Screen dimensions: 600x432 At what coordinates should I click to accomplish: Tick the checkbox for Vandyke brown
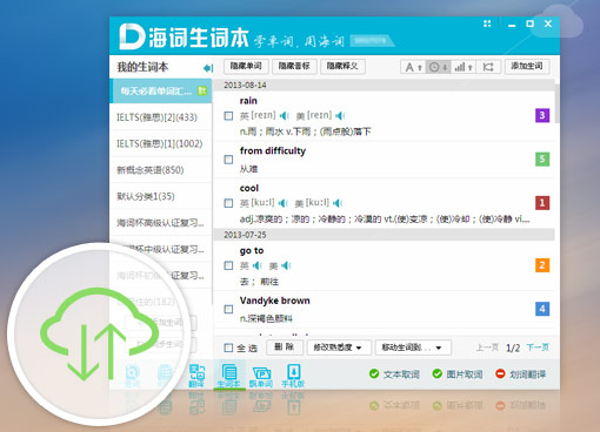(229, 309)
